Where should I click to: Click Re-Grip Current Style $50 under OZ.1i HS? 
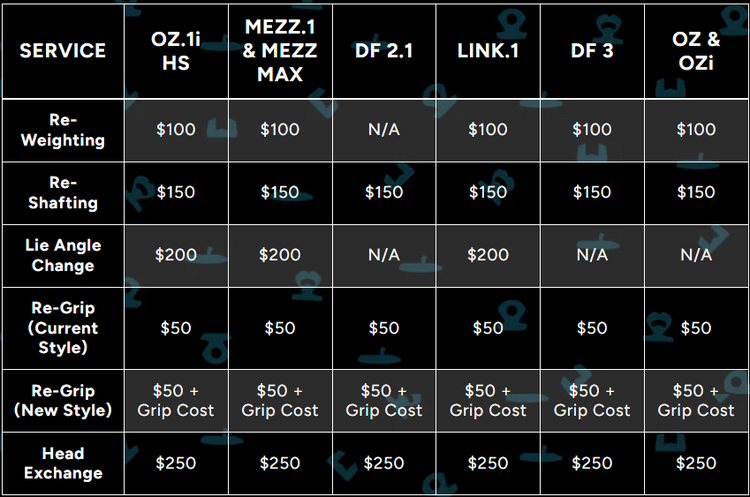coord(176,327)
